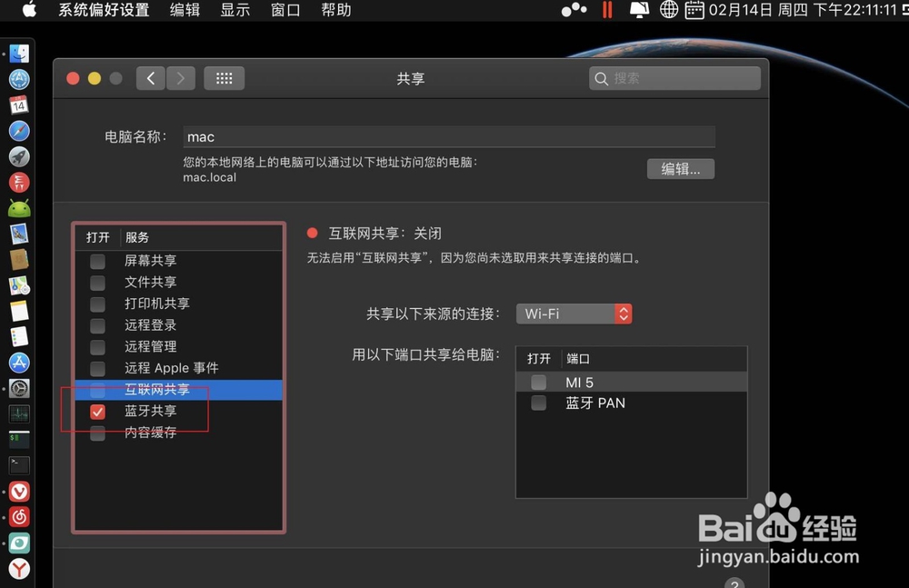Open Safari from the Dock
Image resolution: width=909 pixels, height=588 pixels.
point(19,131)
